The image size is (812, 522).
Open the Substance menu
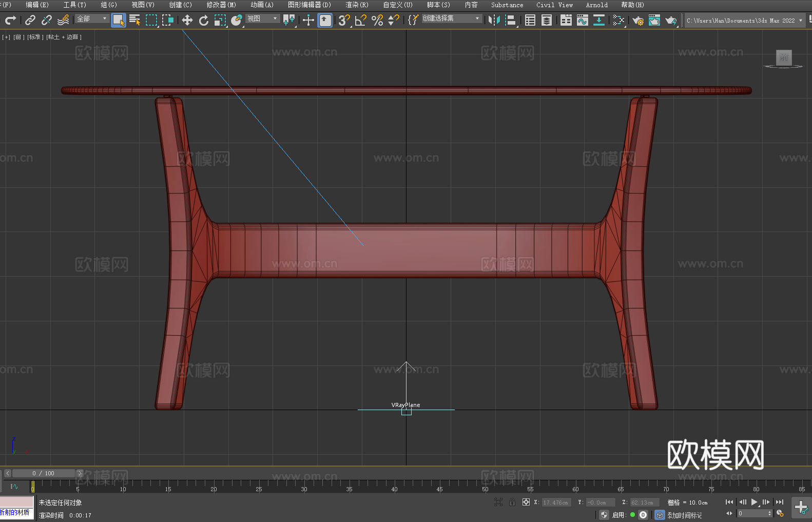(x=507, y=5)
